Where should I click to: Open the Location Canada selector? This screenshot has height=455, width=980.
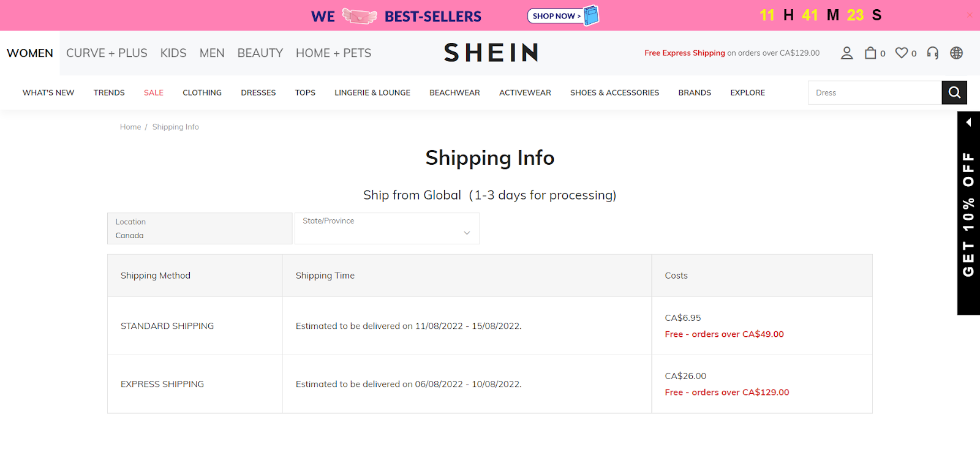(x=200, y=228)
